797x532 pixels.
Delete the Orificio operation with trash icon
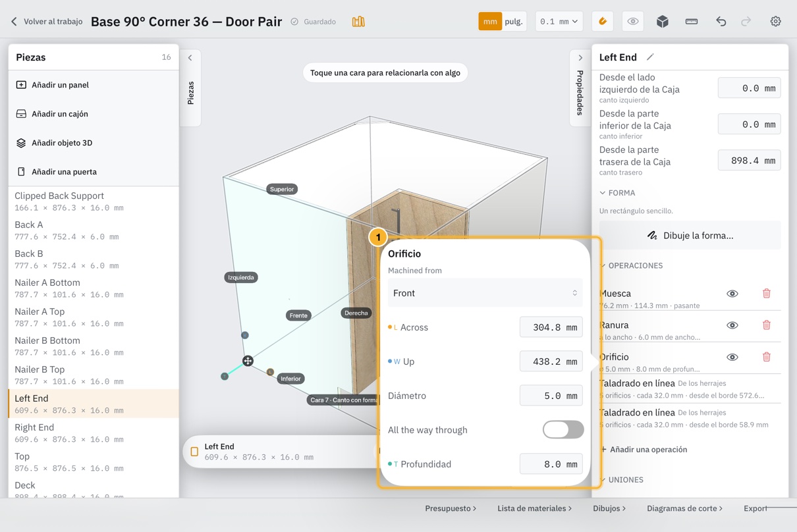tap(767, 357)
